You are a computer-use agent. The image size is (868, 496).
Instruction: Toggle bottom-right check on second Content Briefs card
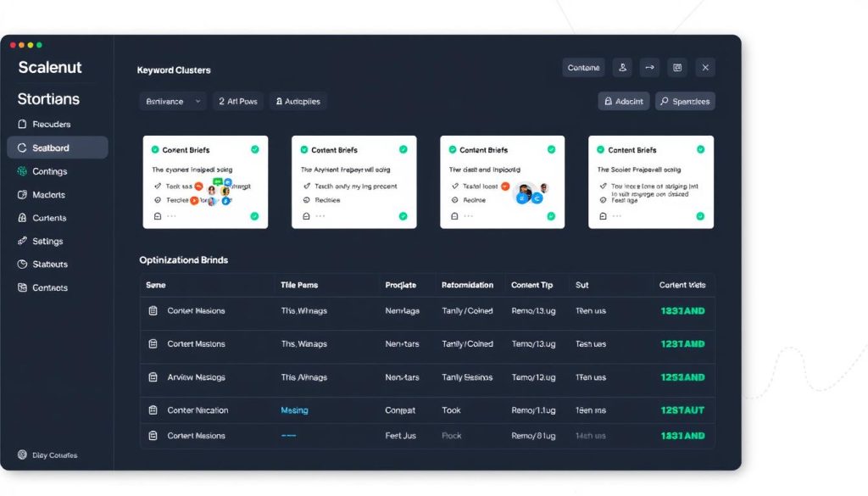point(403,216)
